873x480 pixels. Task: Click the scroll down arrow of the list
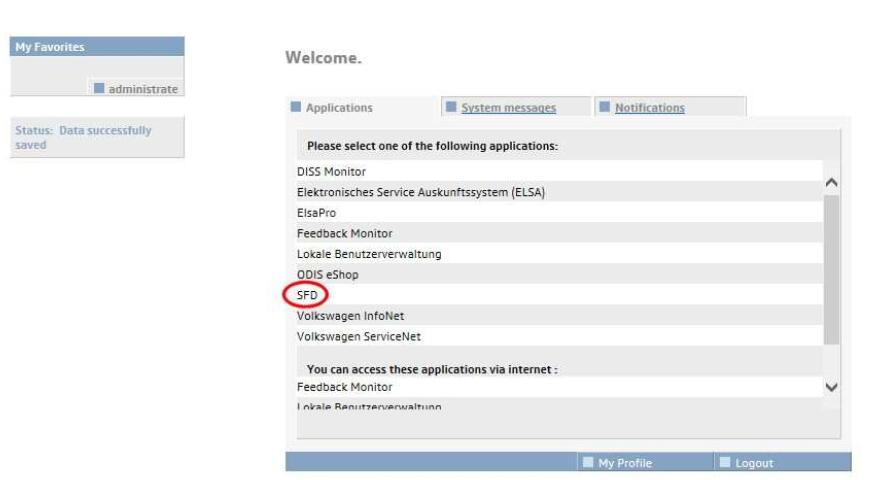[x=831, y=387]
